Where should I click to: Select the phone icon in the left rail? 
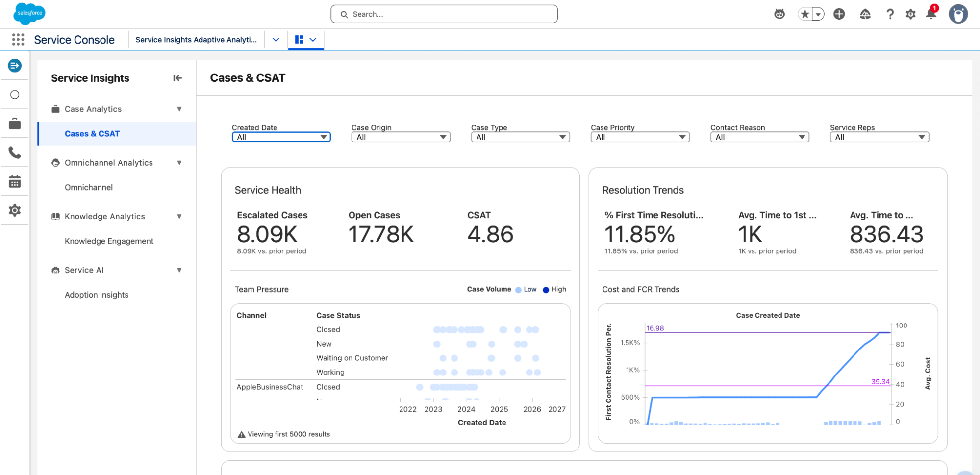pyautogui.click(x=15, y=152)
